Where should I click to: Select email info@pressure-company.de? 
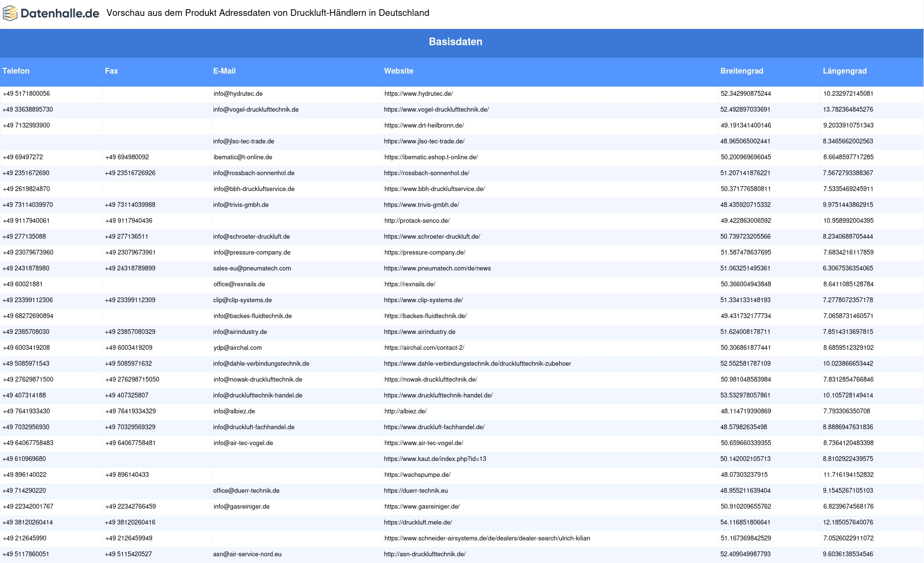(252, 253)
